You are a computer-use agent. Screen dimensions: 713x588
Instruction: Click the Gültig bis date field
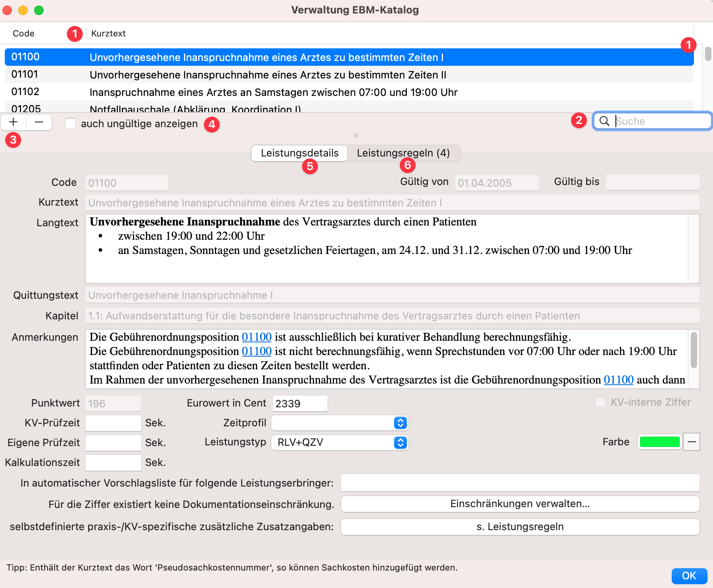click(653, 182)
